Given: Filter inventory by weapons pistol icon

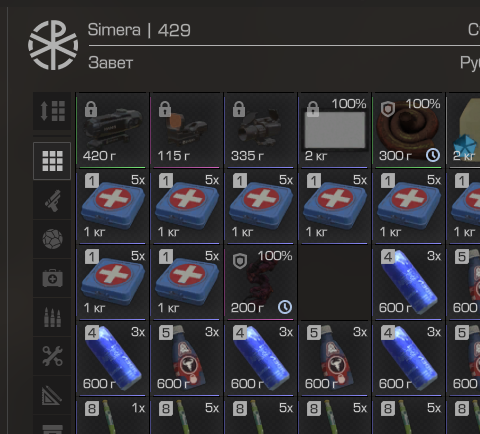Looking at the screenshot, I should [52, 201].
